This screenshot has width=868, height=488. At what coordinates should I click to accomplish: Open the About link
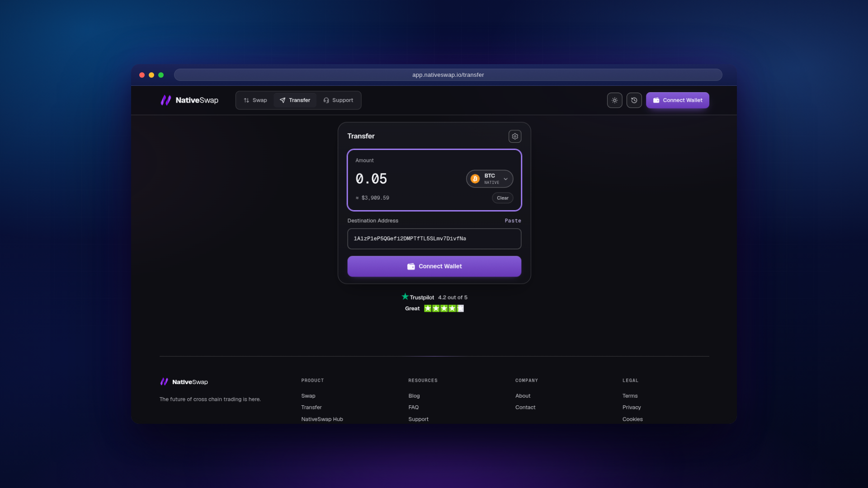click(523, 396)
